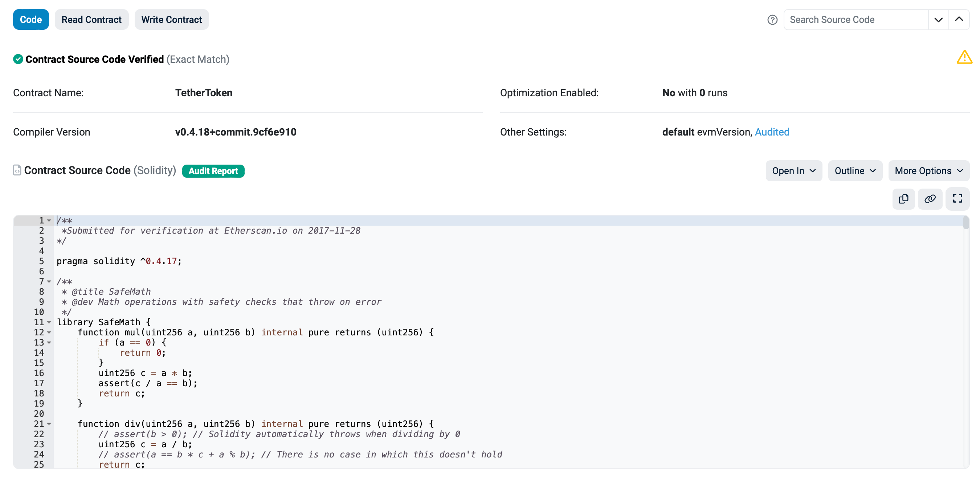
Task: Click the code editor vertical scrollbar
Action: coord(965,223)
